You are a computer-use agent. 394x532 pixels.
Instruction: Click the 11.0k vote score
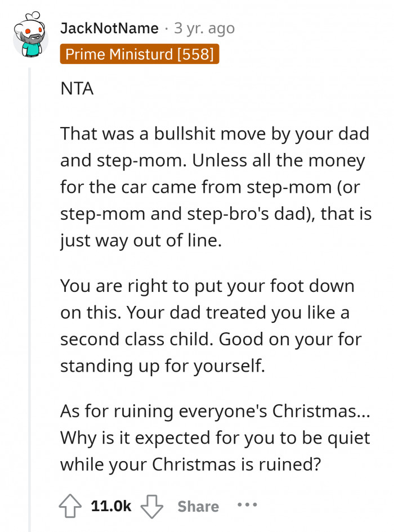pos(111,506)
